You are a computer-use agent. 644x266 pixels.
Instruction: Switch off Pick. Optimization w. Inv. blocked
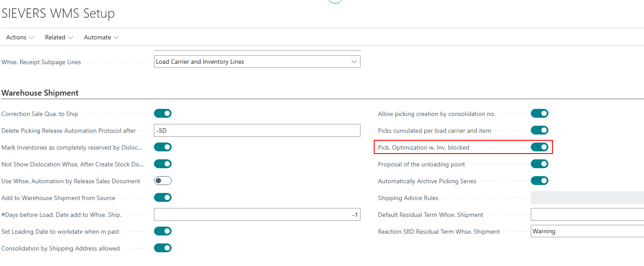539,147
